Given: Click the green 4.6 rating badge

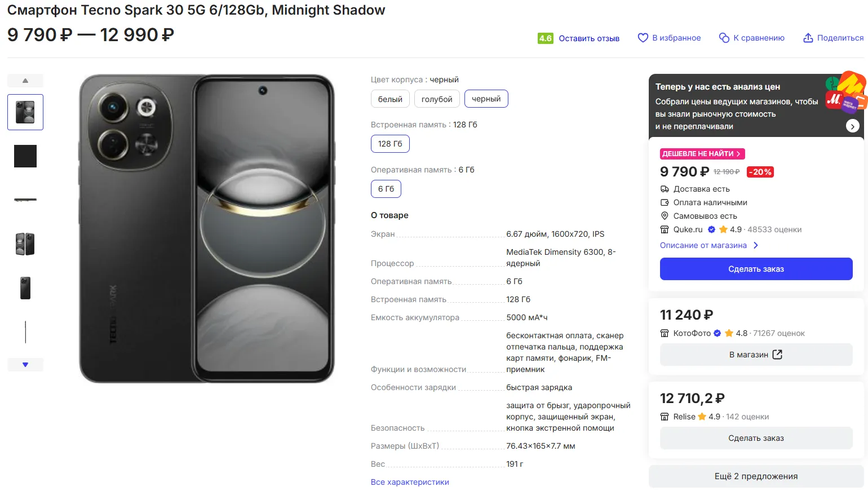Looking at the screenshot, I should 545,38.
